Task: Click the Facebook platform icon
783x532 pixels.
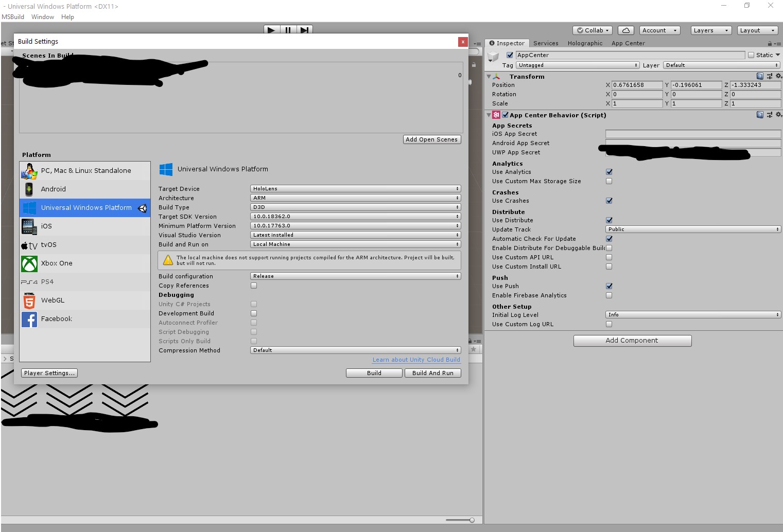Action: pyautogui.click(x=29, y=319)
